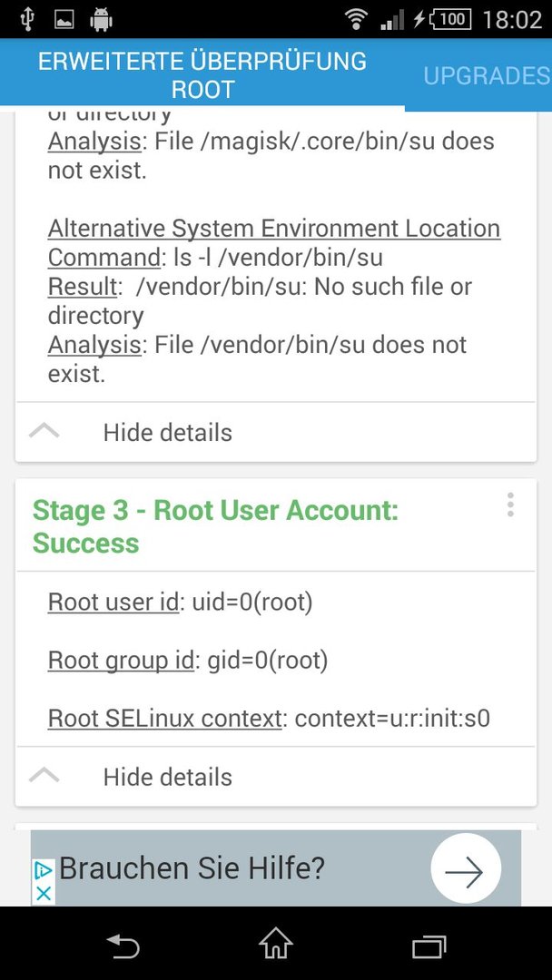Close the ad with X icon

[x=44, y=893]
